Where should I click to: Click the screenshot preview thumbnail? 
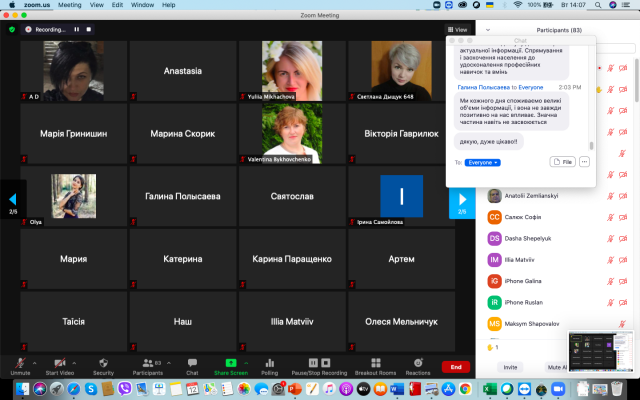[x=601, y=351]
